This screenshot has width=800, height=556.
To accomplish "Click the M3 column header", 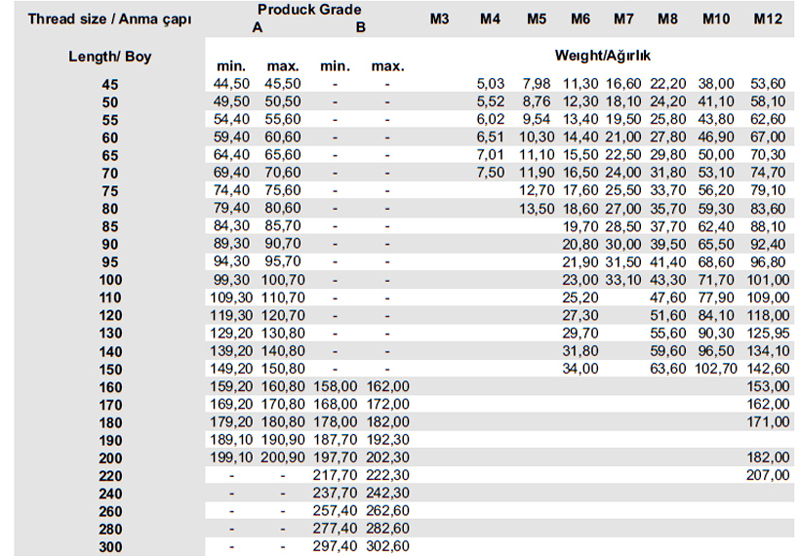I will (x=438, y=19).
